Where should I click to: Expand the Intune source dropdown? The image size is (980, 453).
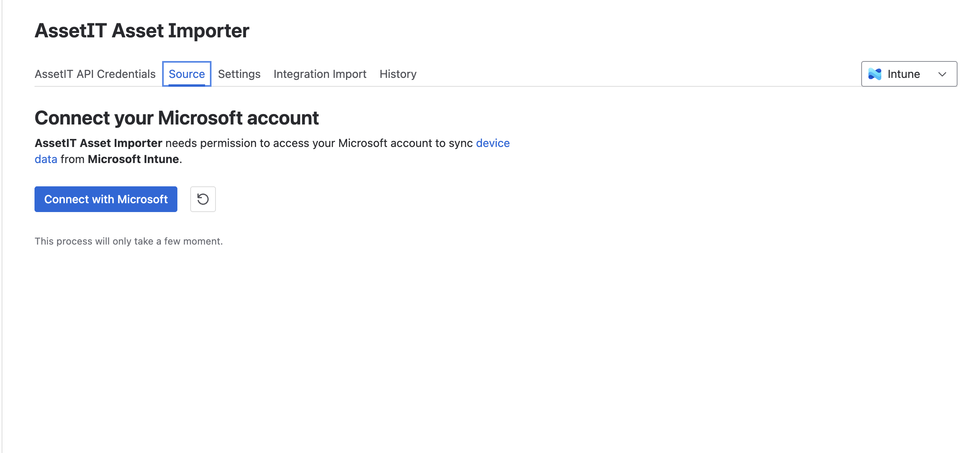click(909, 74)
